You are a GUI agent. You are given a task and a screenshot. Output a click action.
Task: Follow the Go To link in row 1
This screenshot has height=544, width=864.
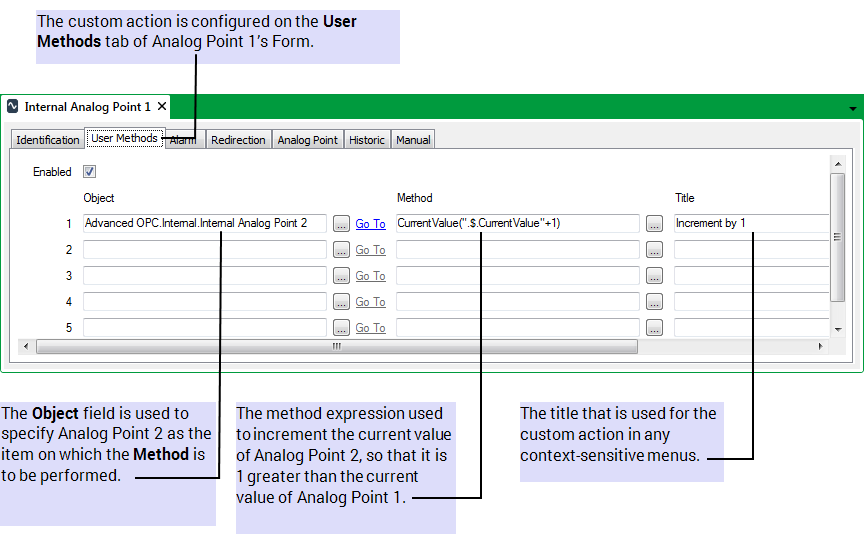(370, 224)
